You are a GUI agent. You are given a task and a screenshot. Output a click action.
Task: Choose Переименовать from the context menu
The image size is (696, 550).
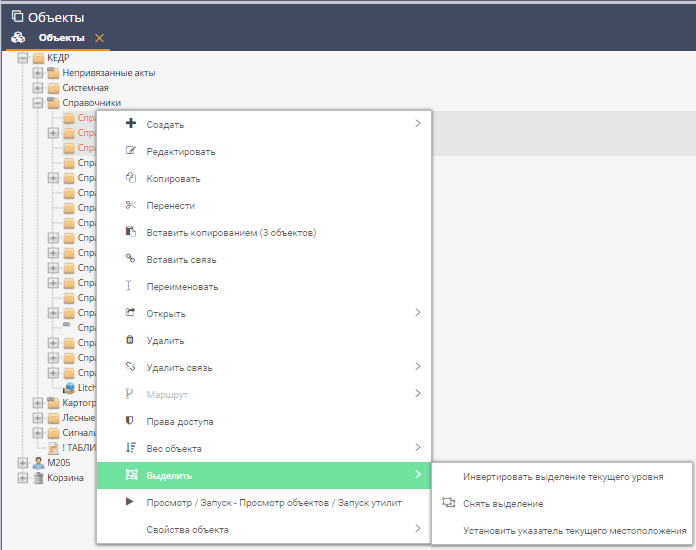[x=182, y=286]
